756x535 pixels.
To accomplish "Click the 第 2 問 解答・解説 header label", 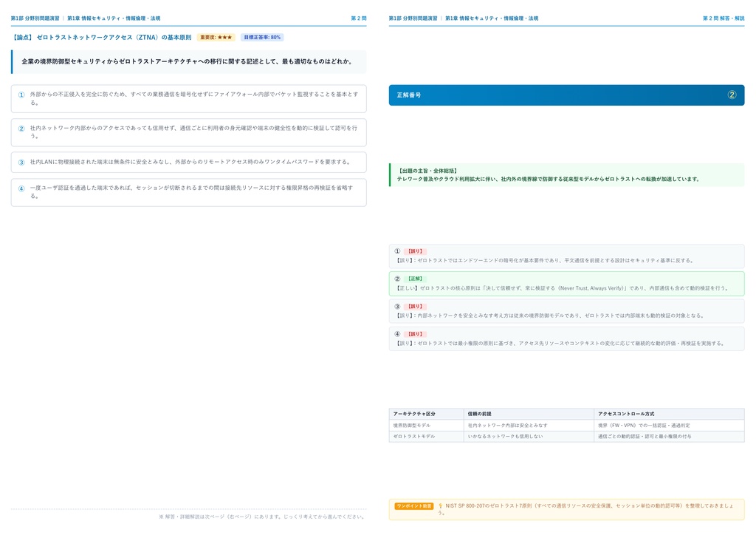I will coord(724,18).
